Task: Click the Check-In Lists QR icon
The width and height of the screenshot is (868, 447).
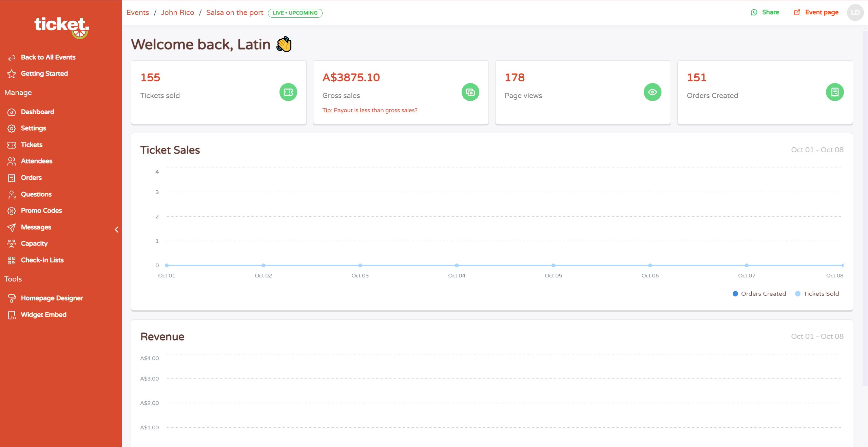Action: [12, 260]
